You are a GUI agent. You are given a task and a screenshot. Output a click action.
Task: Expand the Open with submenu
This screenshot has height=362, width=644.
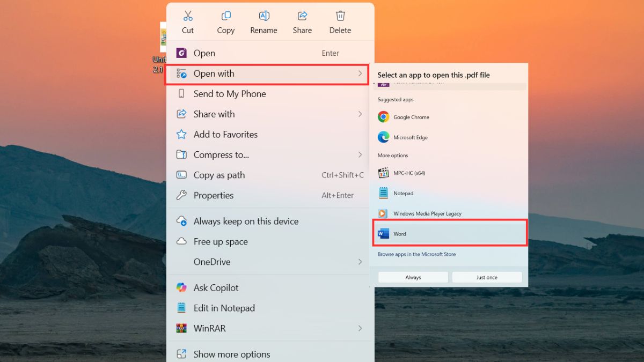[215, 73]
